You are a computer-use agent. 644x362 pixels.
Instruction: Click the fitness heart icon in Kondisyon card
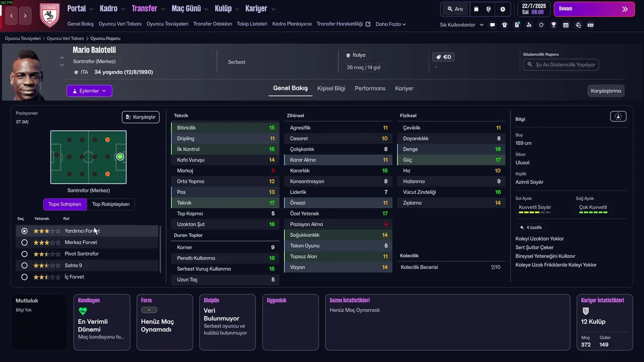[83, 311]
